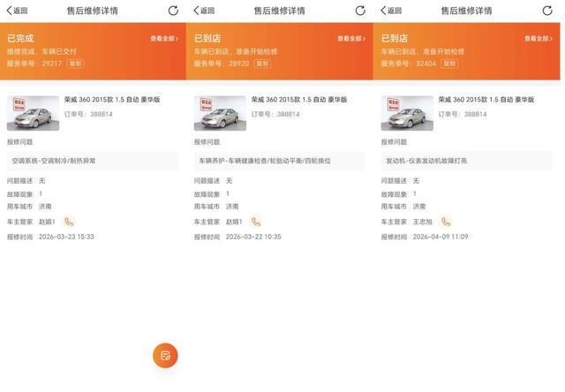Open car thumbnail in air-conditioning repair order
The image size is (565, 392).
(34, 113)
